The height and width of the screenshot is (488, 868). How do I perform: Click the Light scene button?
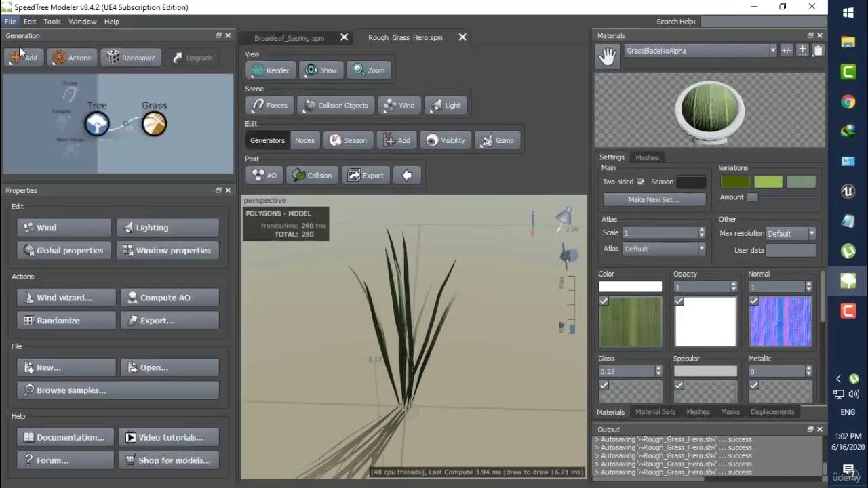(446, 106)
